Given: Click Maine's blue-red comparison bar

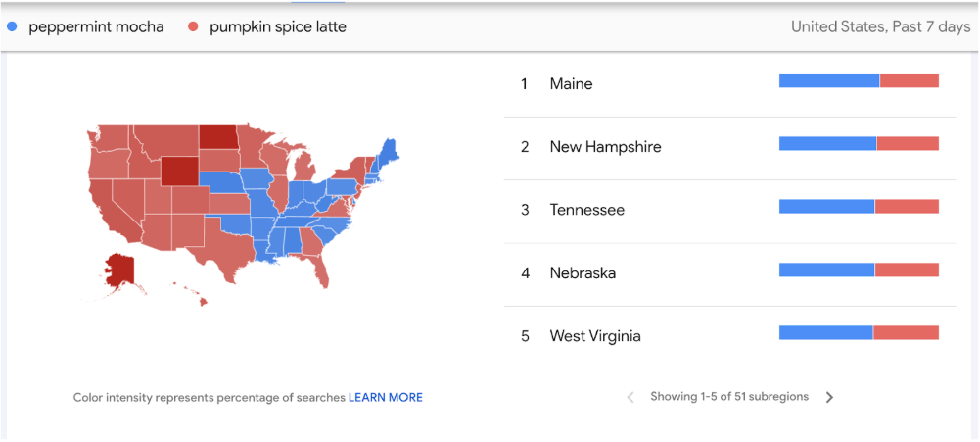Looking at the screenshot, I should point(859,80).
